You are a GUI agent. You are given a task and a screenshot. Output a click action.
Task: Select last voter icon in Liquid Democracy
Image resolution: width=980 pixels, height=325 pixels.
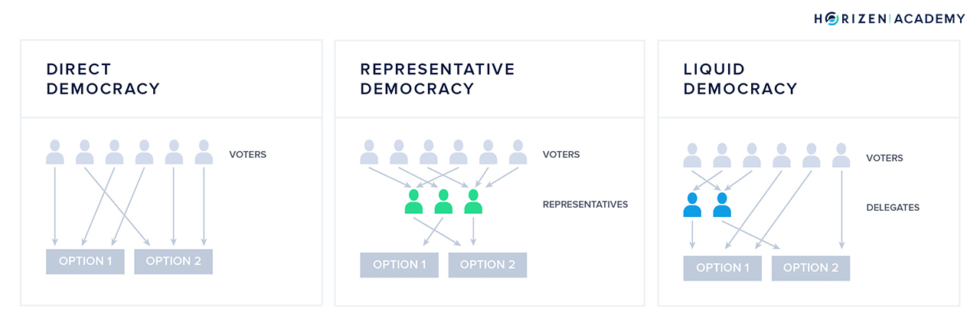[x=841, y=155]
